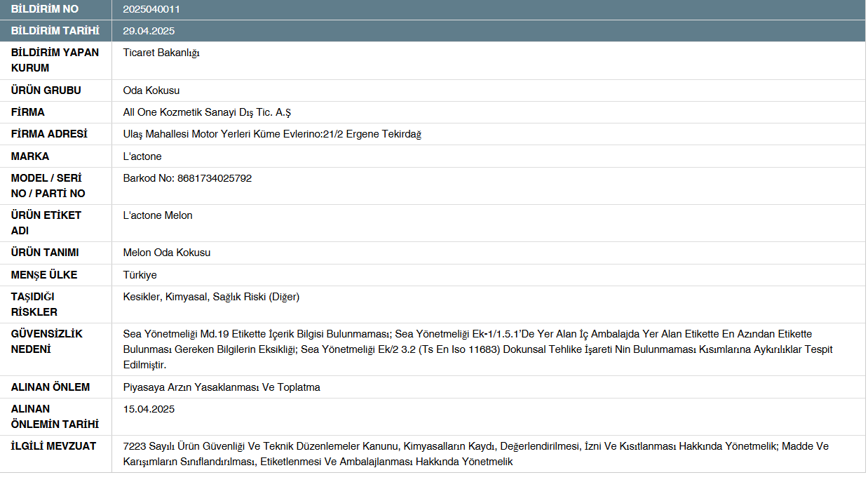868x482 pixels.
Task: Click the MARKA label
Action: pyautogui.click(x=30, y=156)
